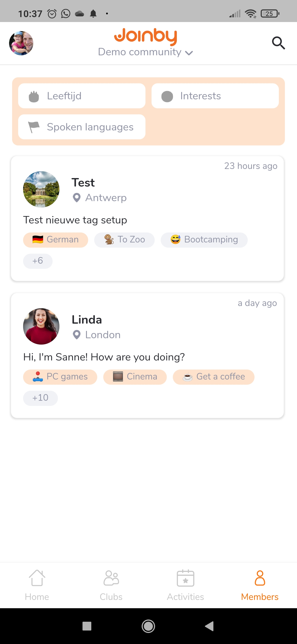297x644 pixels.
Task: Open the search magnifier icon
Action: coord(278,43)
